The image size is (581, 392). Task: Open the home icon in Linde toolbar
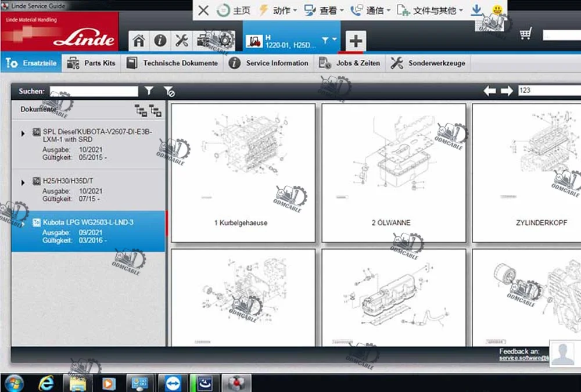click(x=139, y=41)
